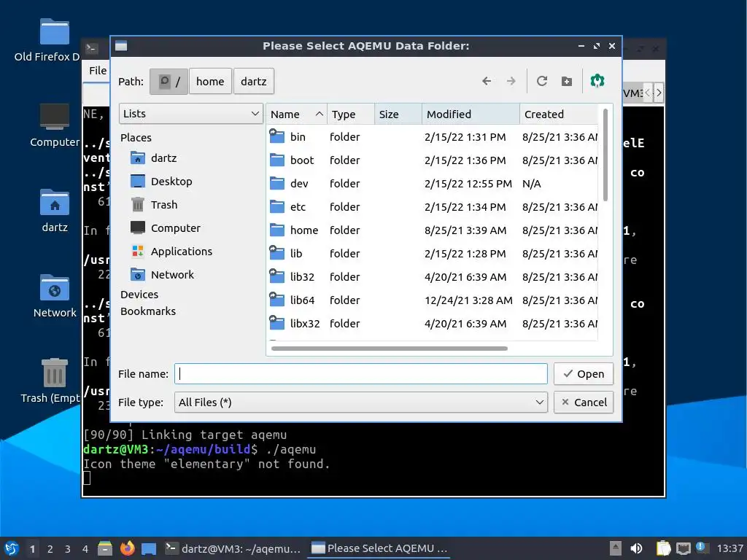
Task: Open the volume control tray icon
Action: coord(636,548)
